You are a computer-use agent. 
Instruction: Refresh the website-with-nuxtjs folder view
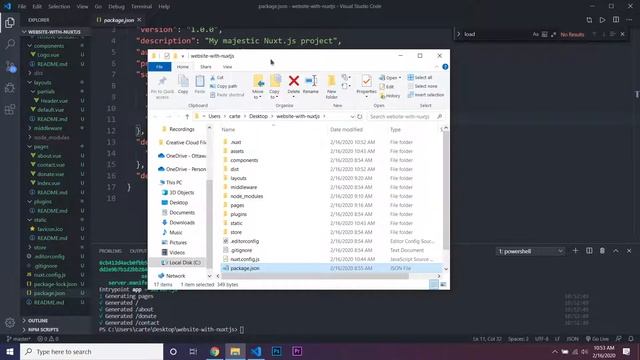[360, 116]
